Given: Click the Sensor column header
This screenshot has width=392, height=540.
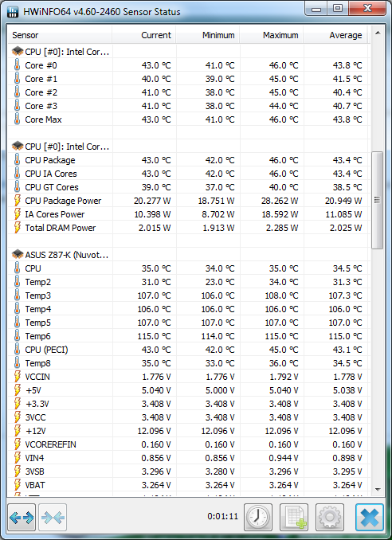Looking at the screenshot, I should point(60,35).
